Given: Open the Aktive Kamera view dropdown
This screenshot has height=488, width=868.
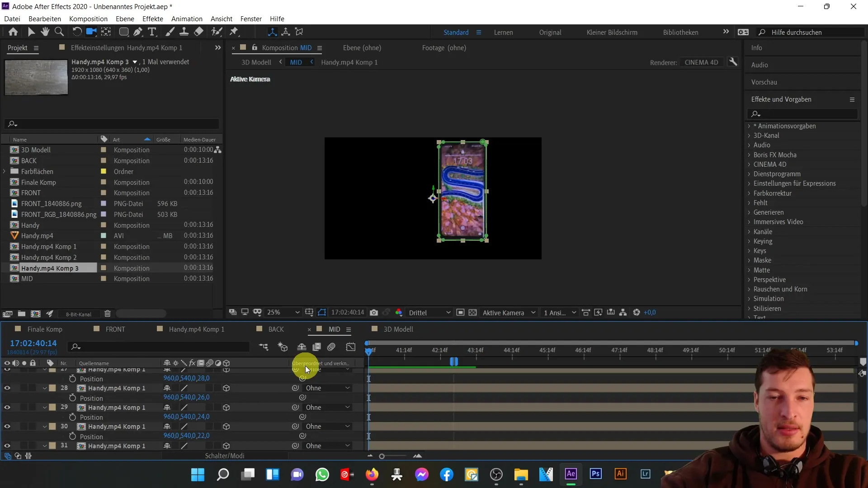Looking at the screenshot, I should (509, 313).
